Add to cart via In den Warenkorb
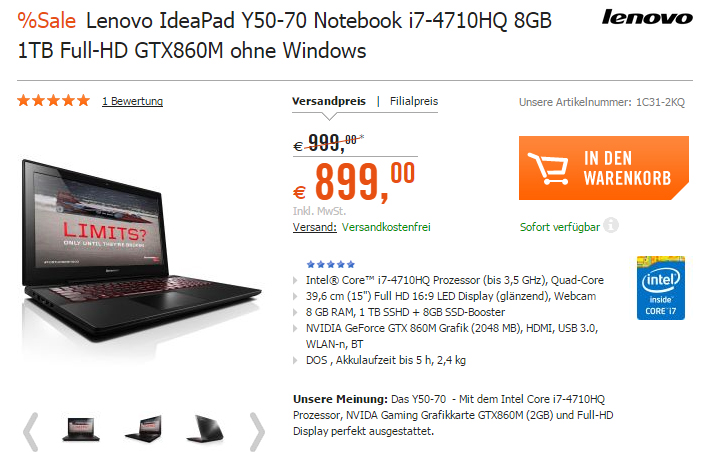713x452 pixels. point(604,168)
